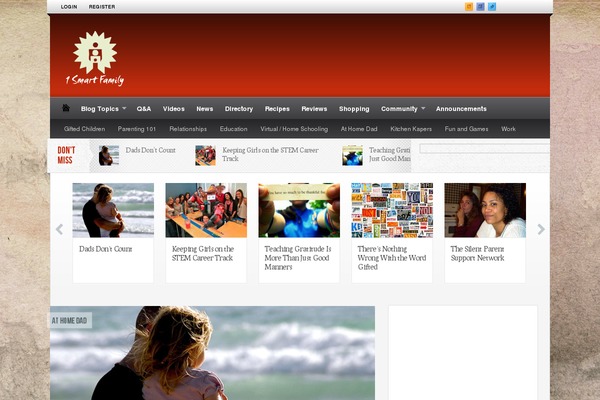This screenshot has height=400, width=600.
Task: Select the At Home Dad category
Action: point(359,129)
